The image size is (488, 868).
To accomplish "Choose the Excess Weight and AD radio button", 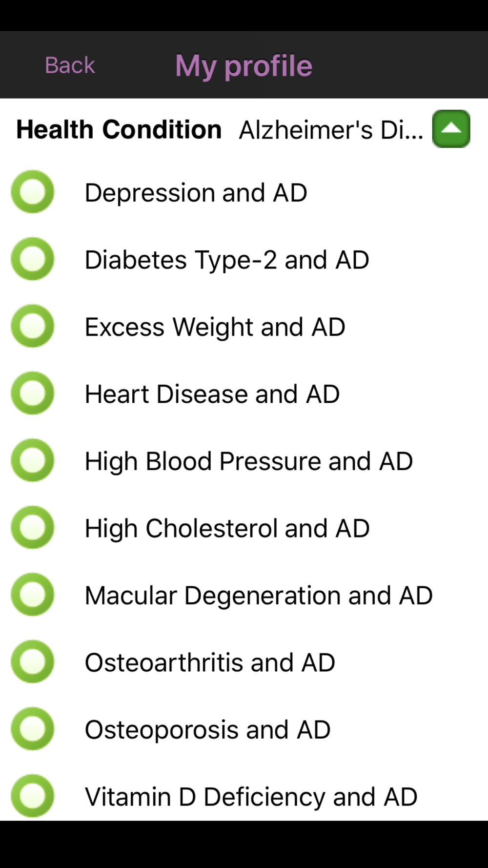I will point(33,326).
